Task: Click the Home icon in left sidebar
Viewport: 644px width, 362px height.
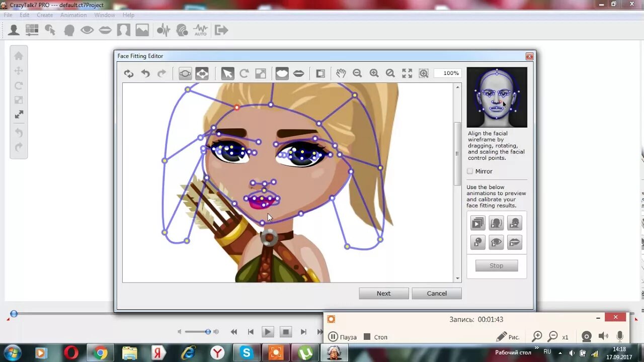Action: click(19, 56)
